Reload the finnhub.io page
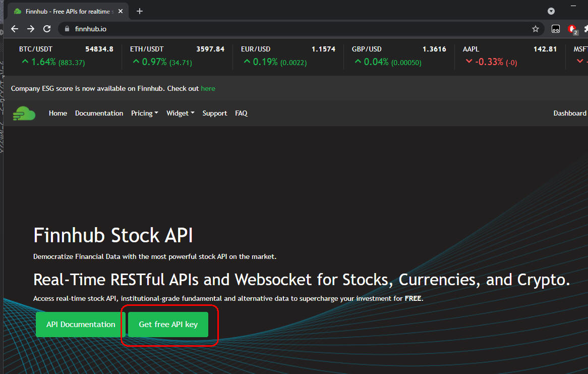The height and width of the screenshot is (374, 588). pos(47,29)
